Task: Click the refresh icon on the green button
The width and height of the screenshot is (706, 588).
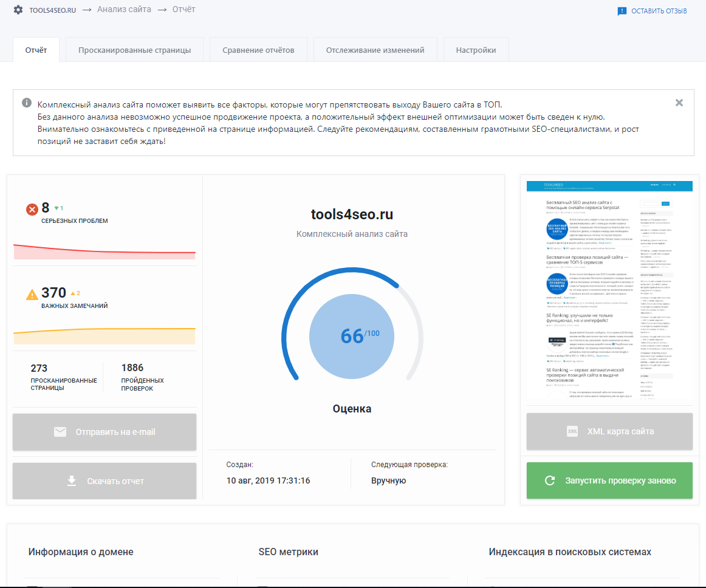Action: click(550, 480)
